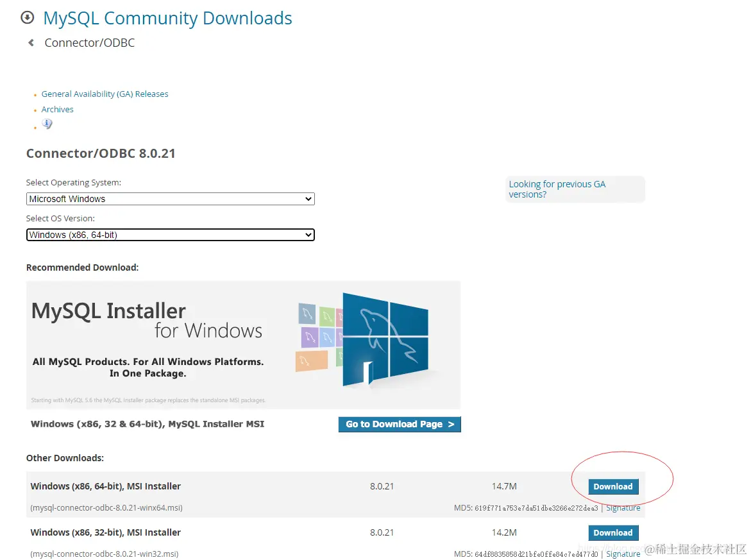Click the Recommended Download label

pos(82,267)
